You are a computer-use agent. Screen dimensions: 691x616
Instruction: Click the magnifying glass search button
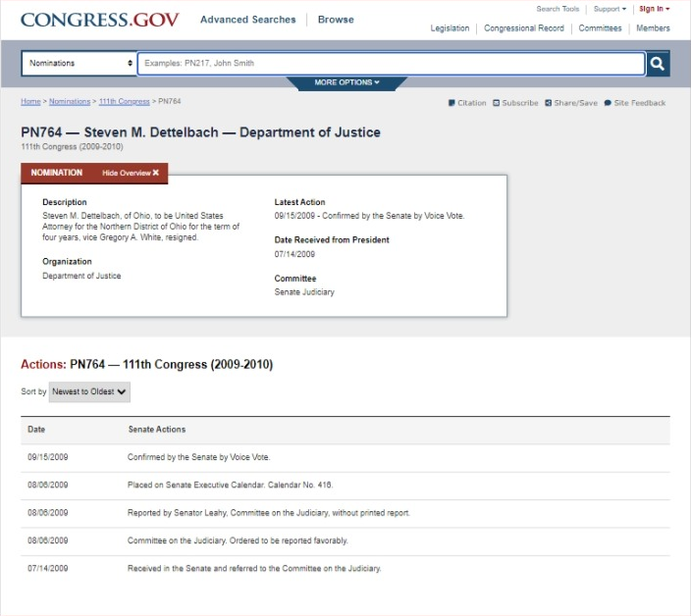tap(658, 64)
